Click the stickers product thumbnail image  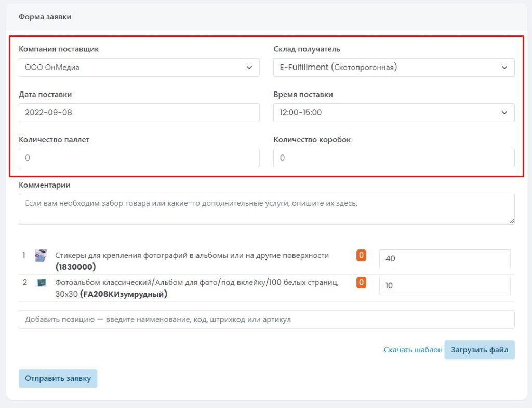(x=41, y=256)
